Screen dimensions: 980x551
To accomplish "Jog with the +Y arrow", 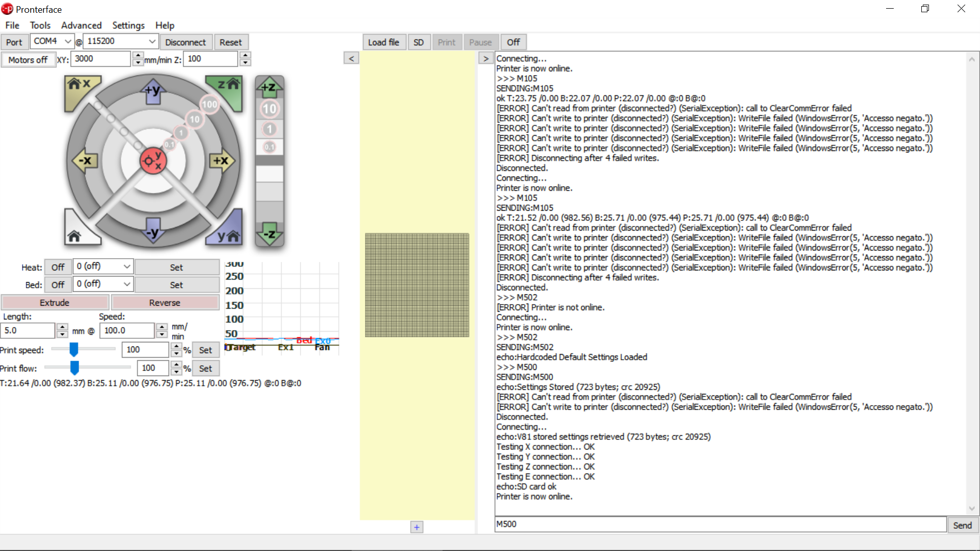I will pos(153,91).
